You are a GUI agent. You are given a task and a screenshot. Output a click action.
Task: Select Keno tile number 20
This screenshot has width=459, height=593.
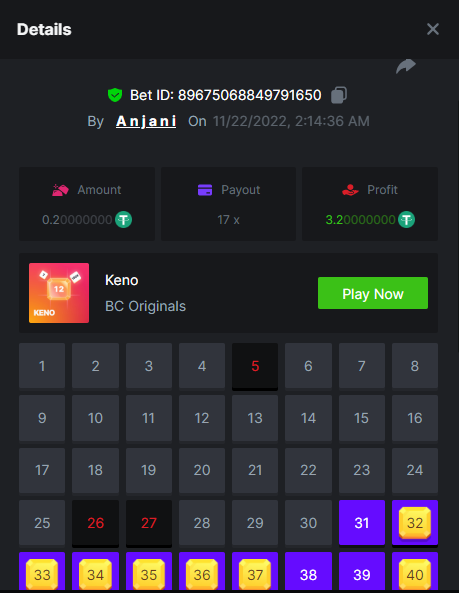[x=202, y=470]
